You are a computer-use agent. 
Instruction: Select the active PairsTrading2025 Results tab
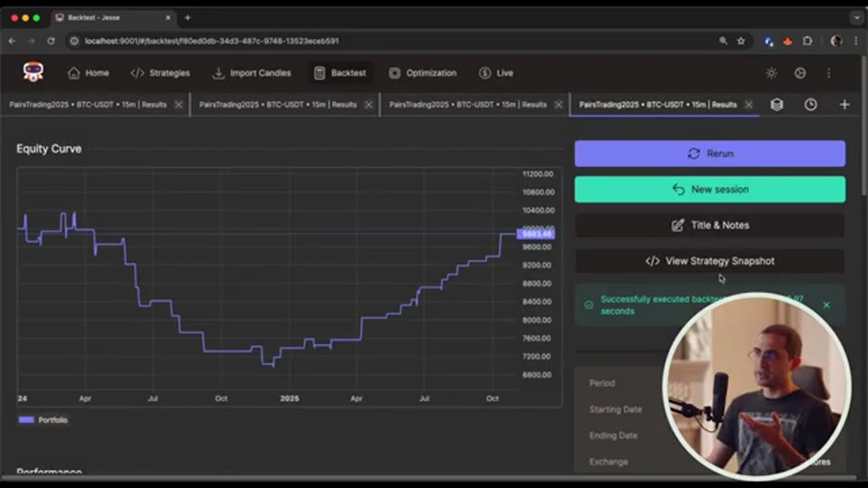pyautogui.click(x=657, y=105)
